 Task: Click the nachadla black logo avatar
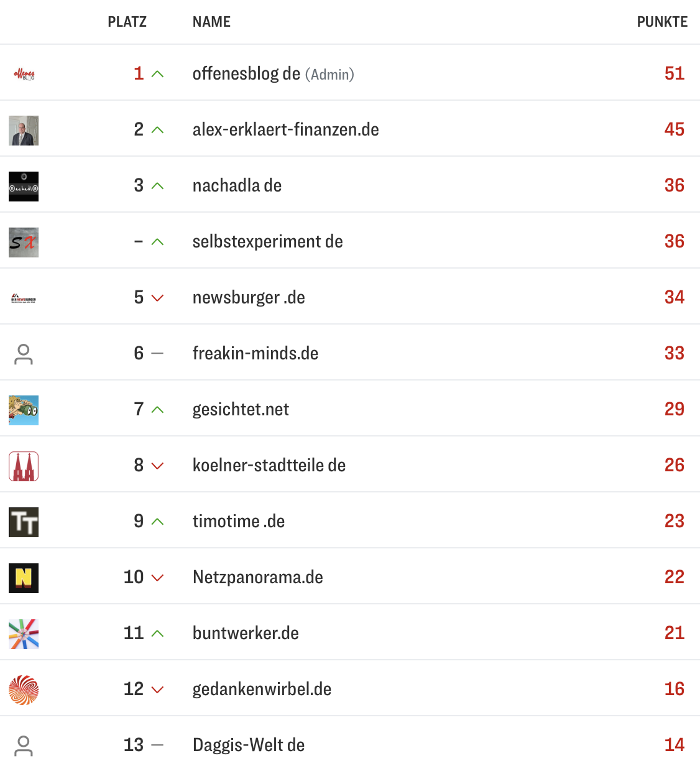coord(24,187)
